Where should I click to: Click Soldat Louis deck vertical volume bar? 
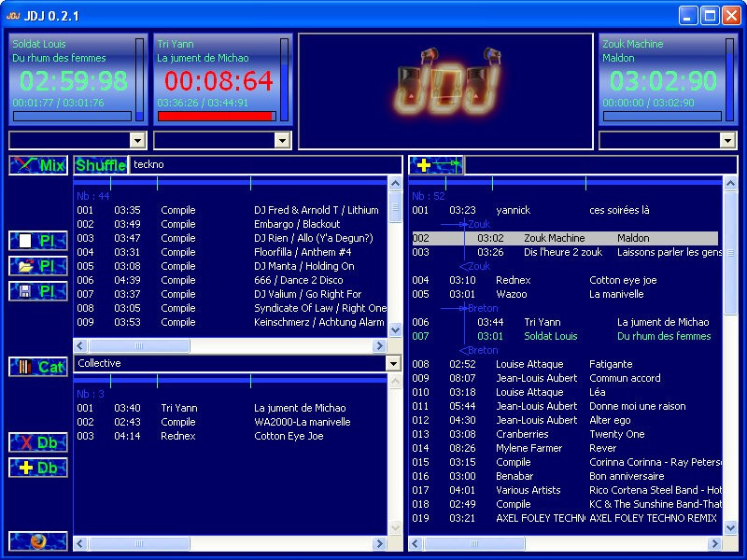(x=139, y=79)
